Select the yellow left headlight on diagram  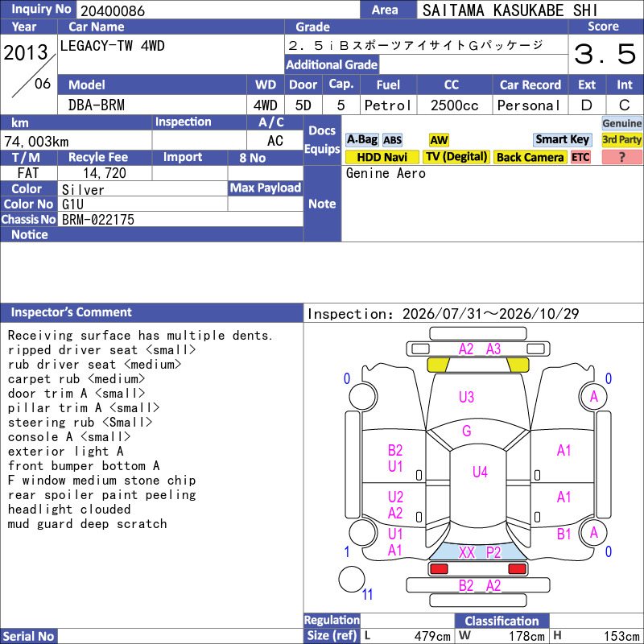click(x=438, y=365)
